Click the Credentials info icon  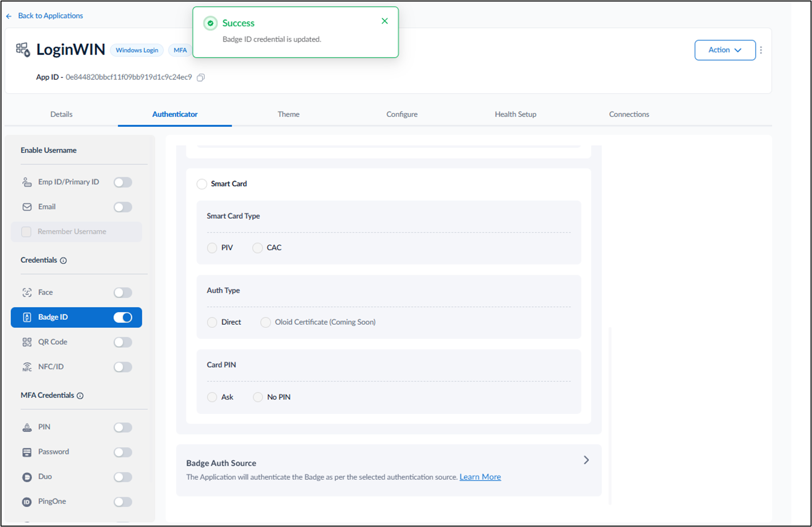coord(63,261)
